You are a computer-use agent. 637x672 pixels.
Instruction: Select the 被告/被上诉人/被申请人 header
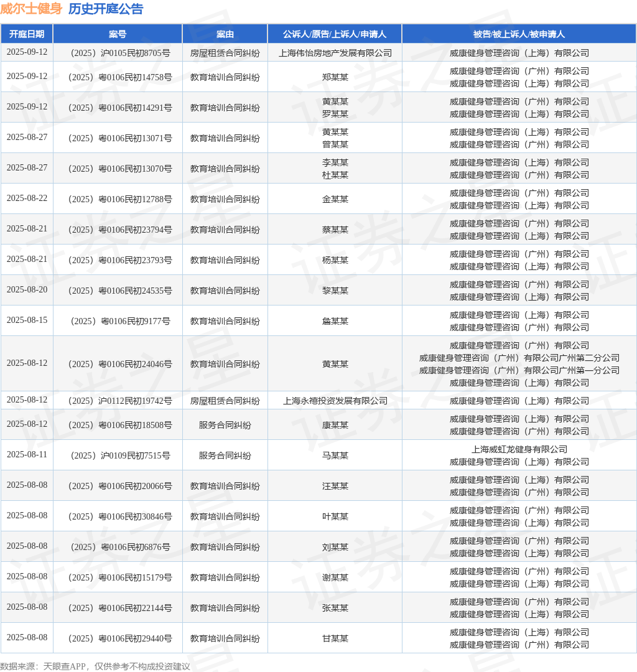point(519,34)
